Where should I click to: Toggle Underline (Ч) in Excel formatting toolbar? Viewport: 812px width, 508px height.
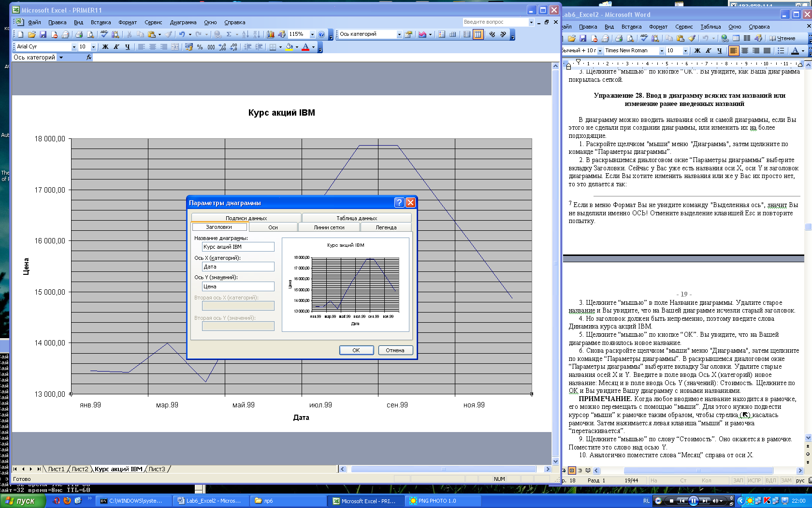127,47
